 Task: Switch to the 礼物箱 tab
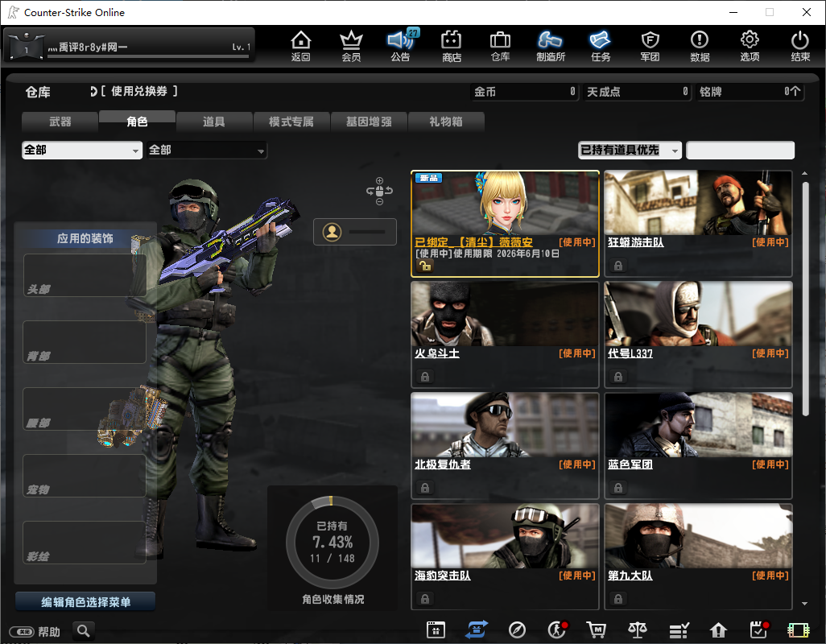click(446, 122)
